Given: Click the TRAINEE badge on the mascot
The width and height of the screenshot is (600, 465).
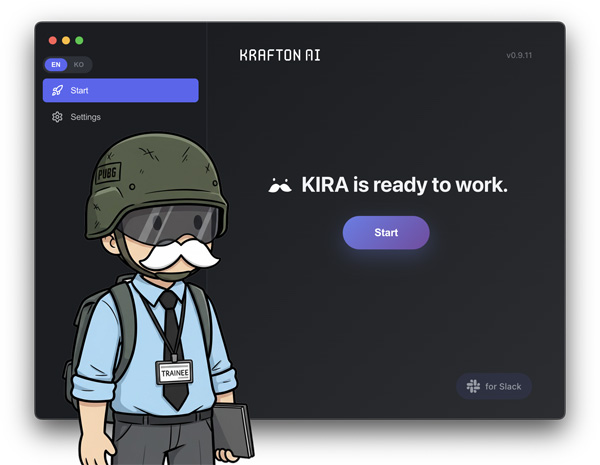Looking at the screenshot, I should (x=174, y=373).
